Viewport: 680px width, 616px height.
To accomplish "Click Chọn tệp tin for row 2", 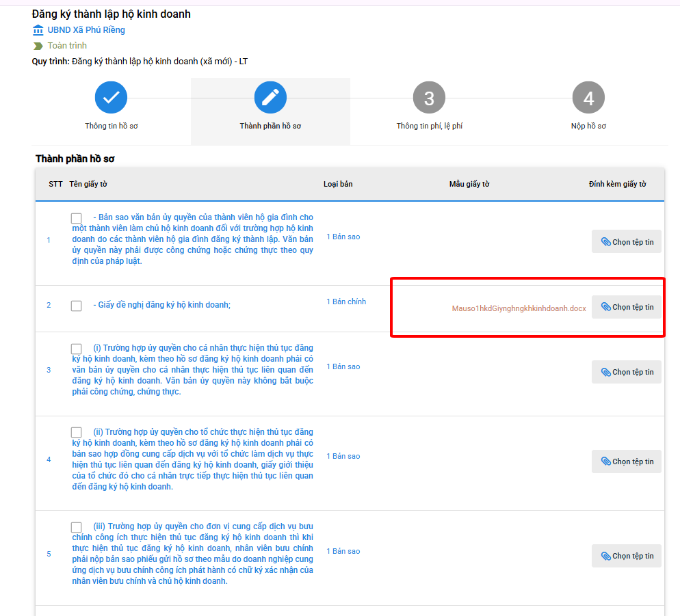I will (627, 307).
